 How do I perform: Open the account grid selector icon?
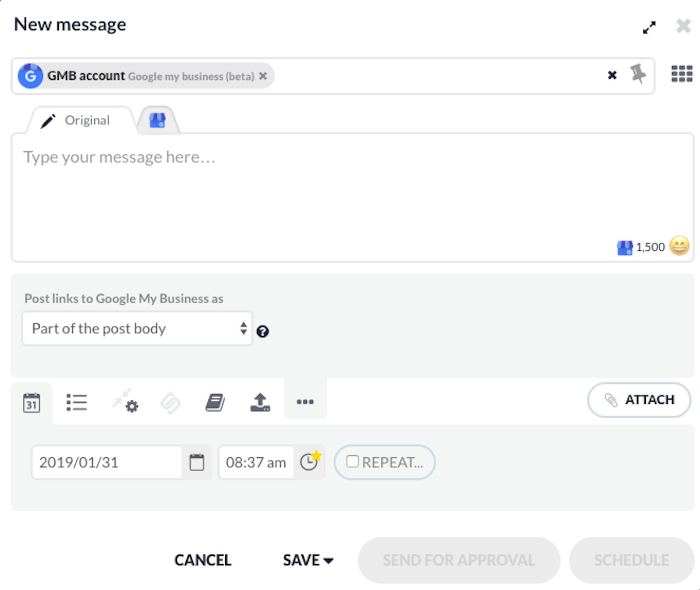pyautogui.click(x=682, y=74)
